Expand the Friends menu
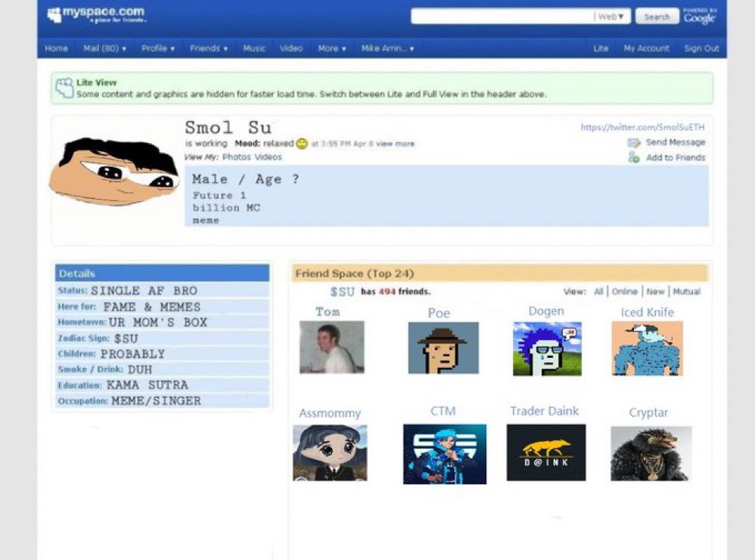Screen dimensions: 755x560 point(209,48)
